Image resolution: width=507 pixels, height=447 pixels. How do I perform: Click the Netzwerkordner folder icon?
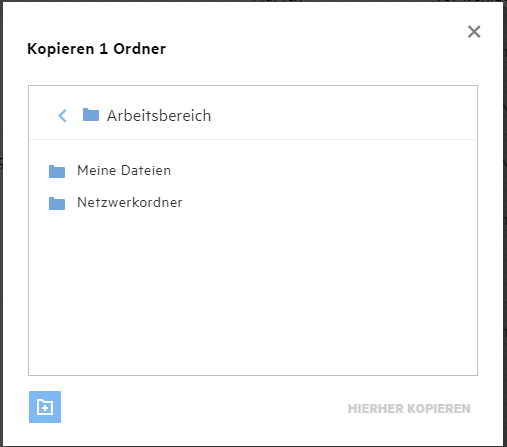[57, 203]
